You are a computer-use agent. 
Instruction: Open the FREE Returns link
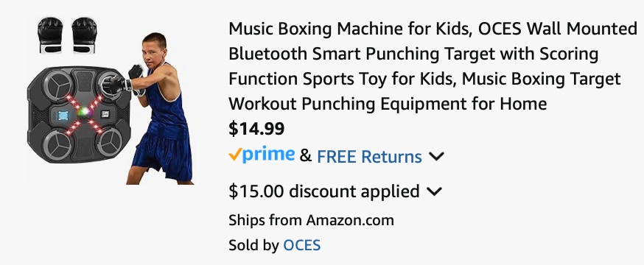(x=369, y=157)
